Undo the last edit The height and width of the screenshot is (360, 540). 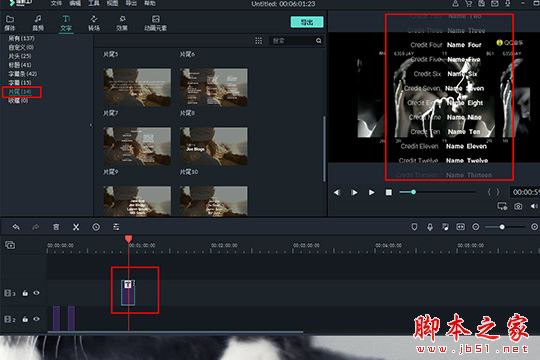[x=16, y=227]
